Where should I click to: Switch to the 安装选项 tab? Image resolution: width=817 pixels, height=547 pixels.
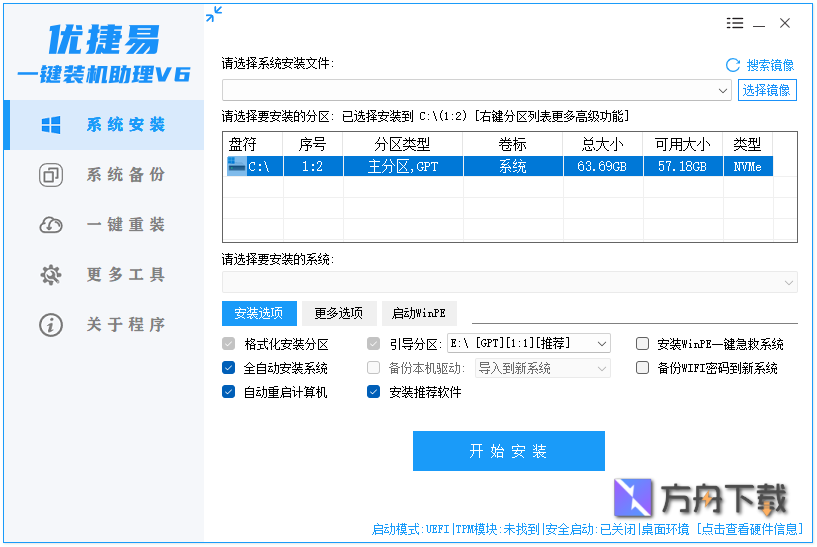click(x=259, y=313)
